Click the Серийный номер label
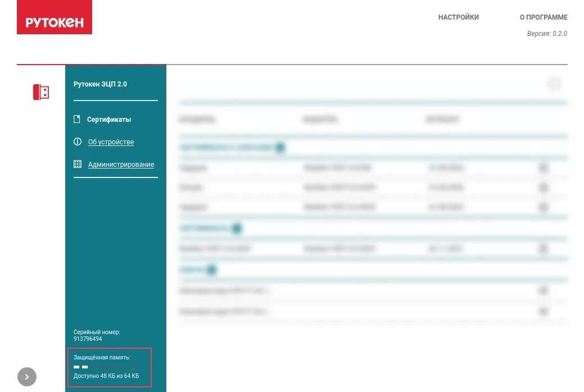Image resolution: width=584 pixels, height=392 pixels. coord(97,332)
